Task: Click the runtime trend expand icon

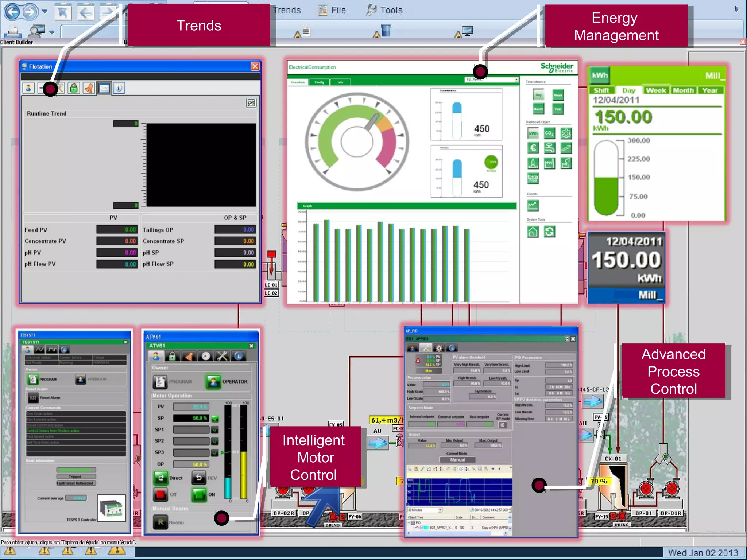Action: coord(251,103)
